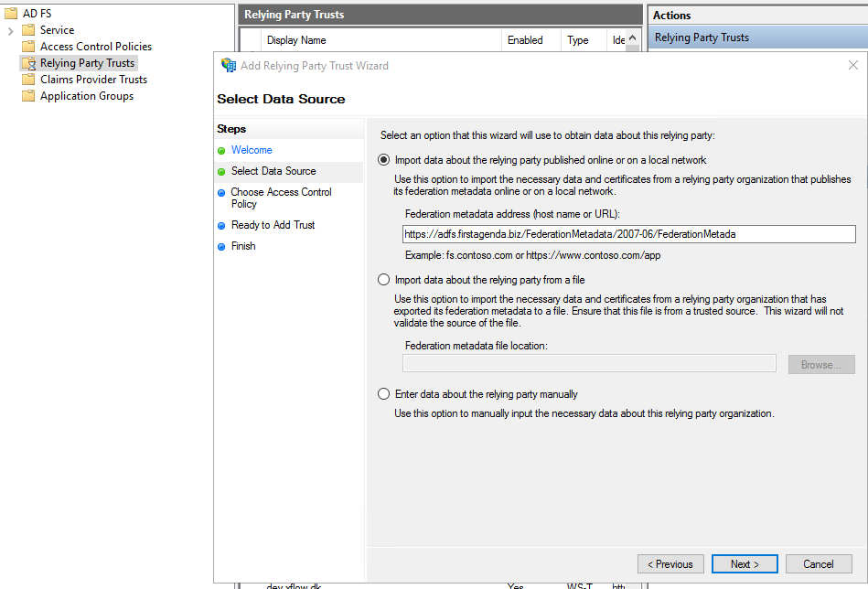Click the AD FS root folder icon

coord(11,14)
